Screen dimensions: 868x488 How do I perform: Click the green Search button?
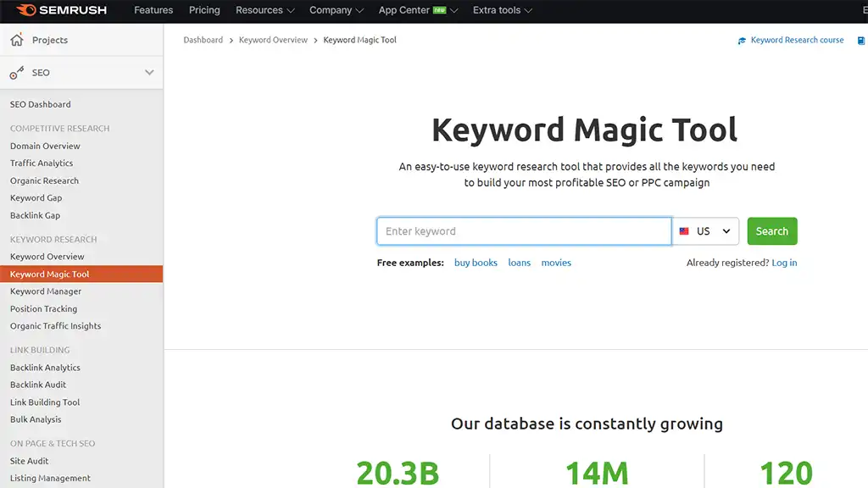772,231
